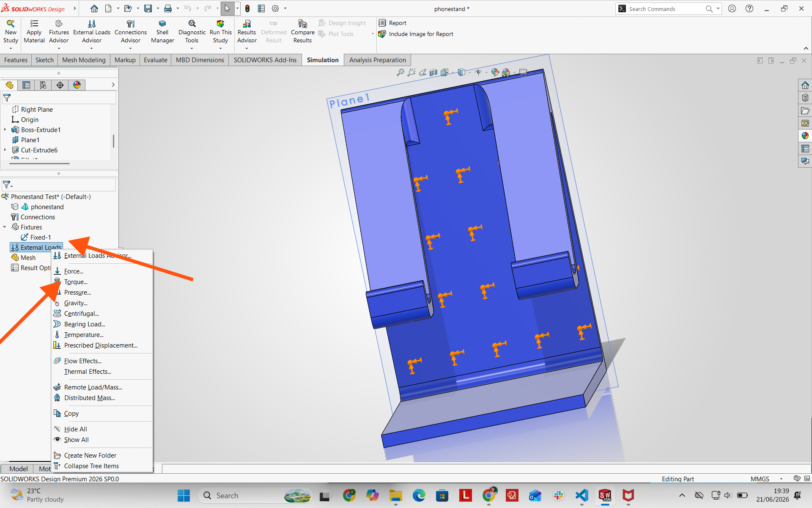Launch the Fixtures Advisor tool

pyautogui.click(x=59, y=32)
